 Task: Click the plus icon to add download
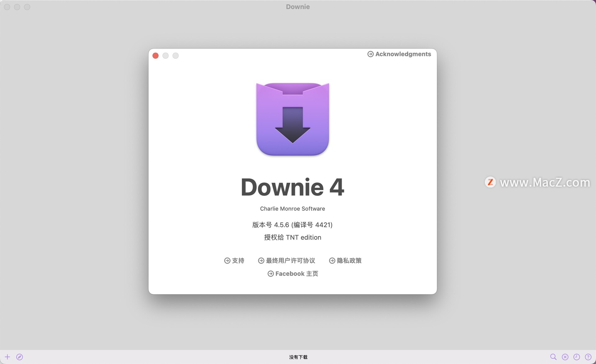(7, 357)
